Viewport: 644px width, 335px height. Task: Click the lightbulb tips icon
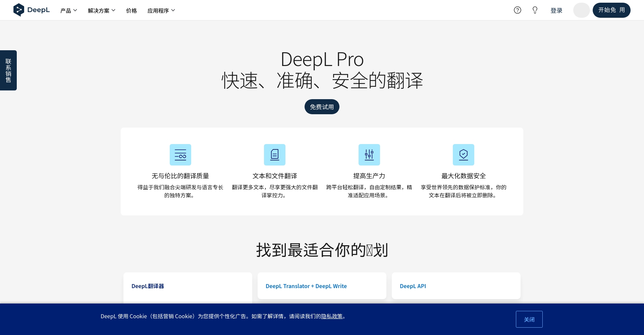(535, 10)
